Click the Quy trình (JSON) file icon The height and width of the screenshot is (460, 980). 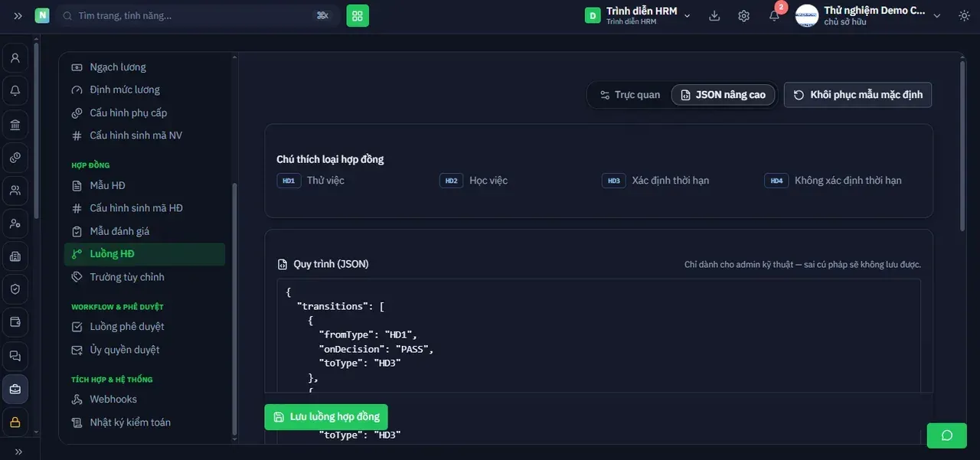283,264
